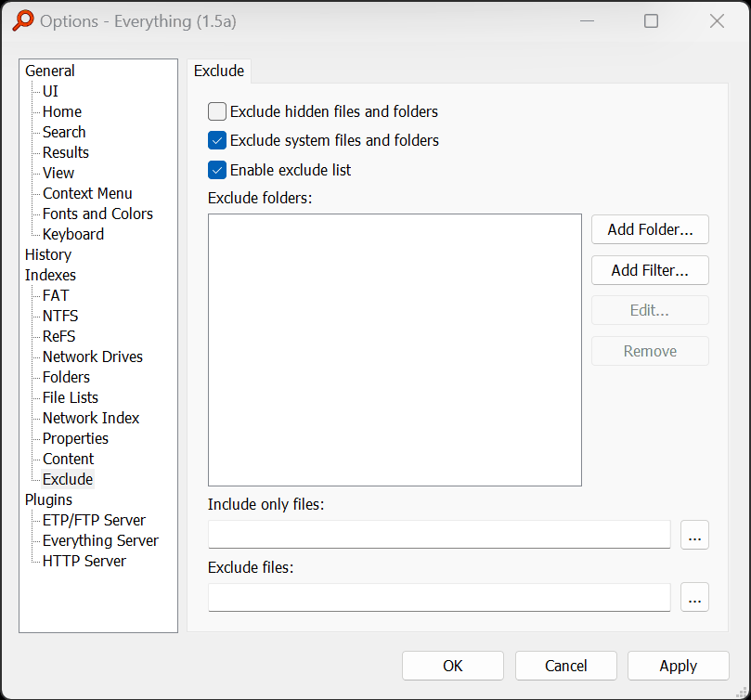Focus the Exclude files input field
This screenshot has height=700, width=751.
pos(439,598)
